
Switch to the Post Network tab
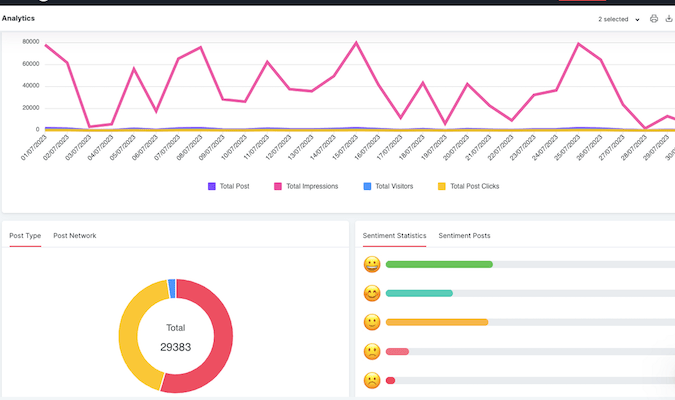[75, 235]
